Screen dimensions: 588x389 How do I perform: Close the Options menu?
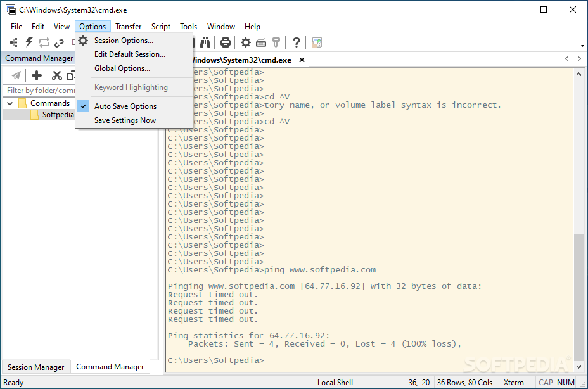click(93, 27)
